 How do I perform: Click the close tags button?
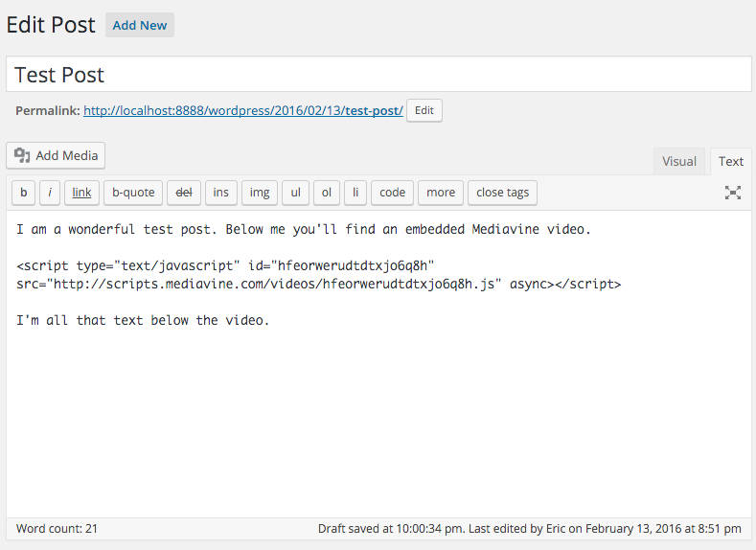click(502, 193)
